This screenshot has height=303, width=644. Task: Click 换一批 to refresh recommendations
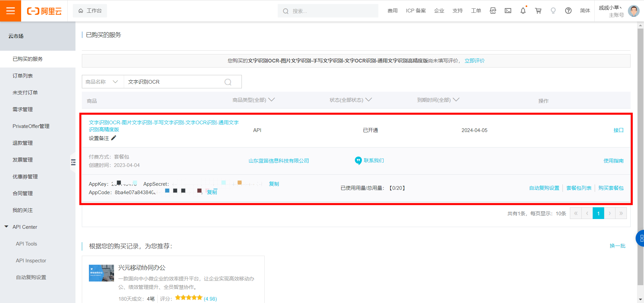(x=617, y=246)
